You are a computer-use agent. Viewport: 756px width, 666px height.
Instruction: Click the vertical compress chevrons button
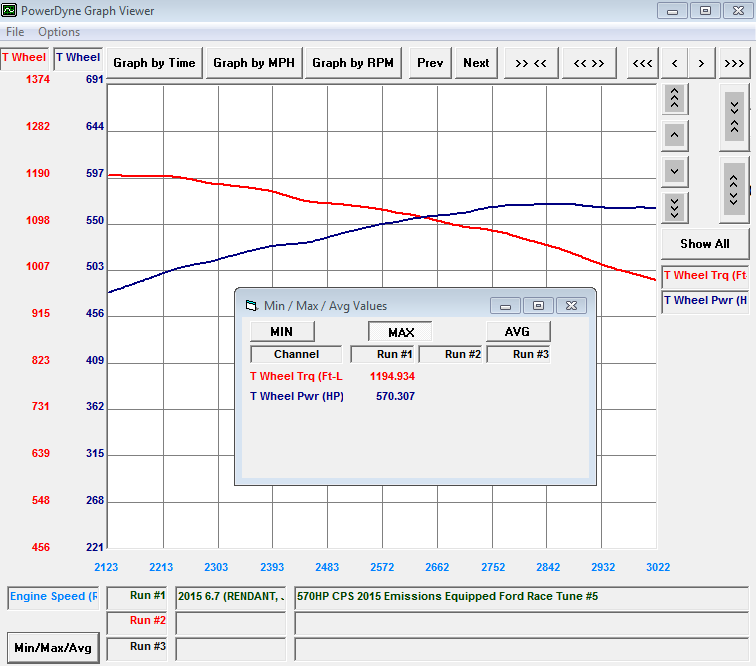pyautogui.click(x=734, y=117)
